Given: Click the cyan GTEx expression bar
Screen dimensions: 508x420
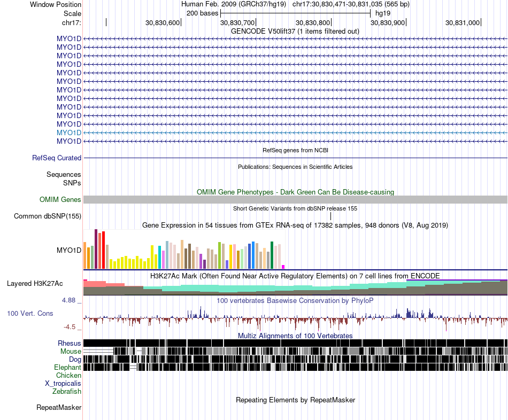Looking at the screenshot, I should 160,257.
